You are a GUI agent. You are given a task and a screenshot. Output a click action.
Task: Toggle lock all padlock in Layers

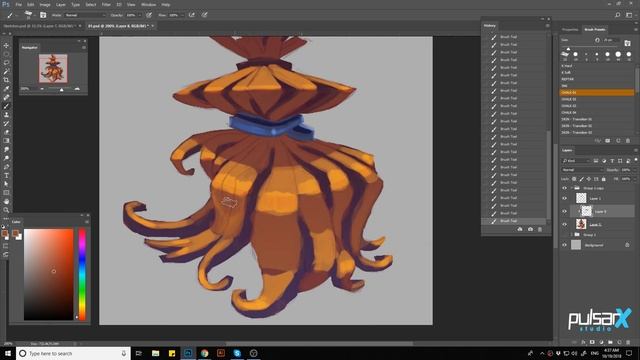pos(604,179)
